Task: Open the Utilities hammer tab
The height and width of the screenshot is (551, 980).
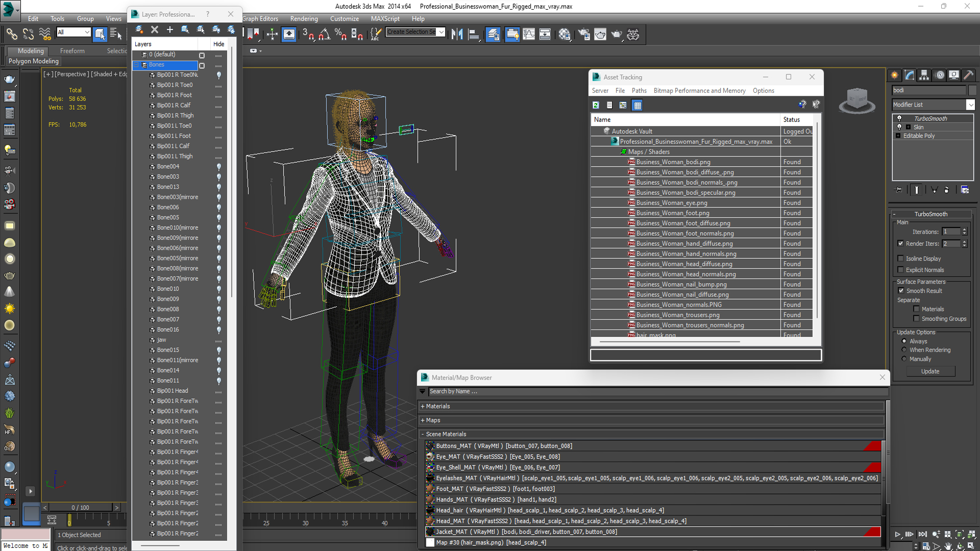Action: point(968,75)
